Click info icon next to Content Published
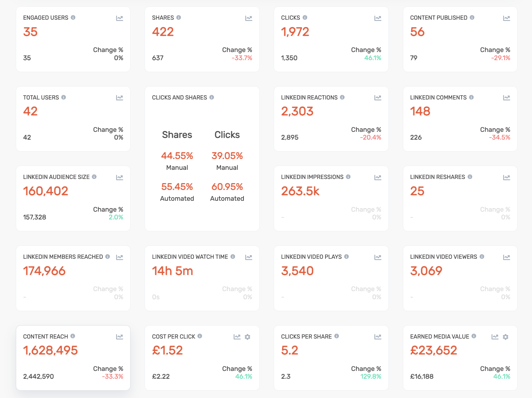 click(472, 17)
